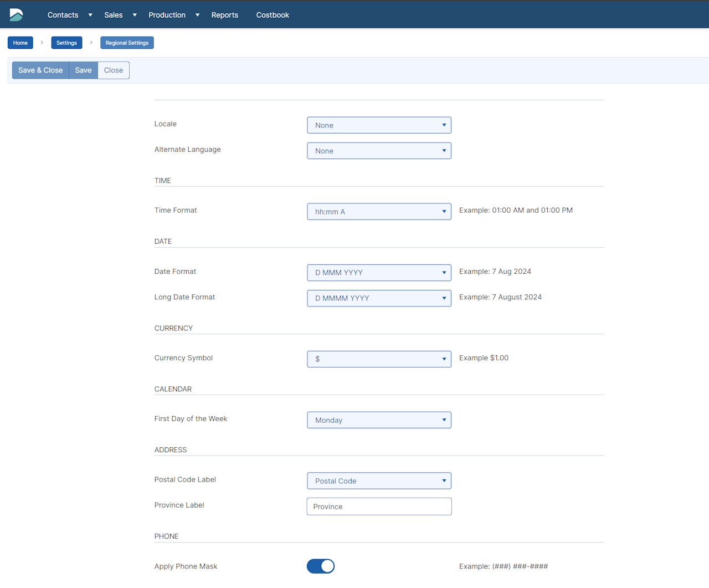Open the Alternate Language dropdown
The image size is (709, 588).
379,151
